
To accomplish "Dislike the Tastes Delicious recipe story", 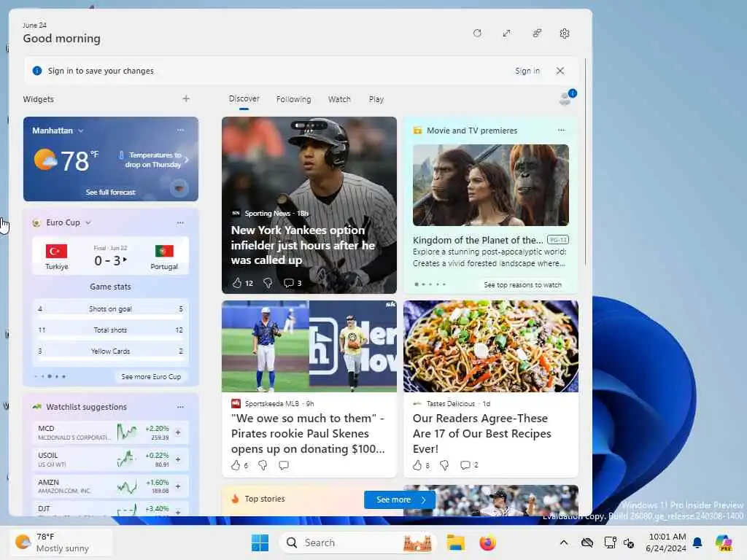I will click(x=444, y=465).
